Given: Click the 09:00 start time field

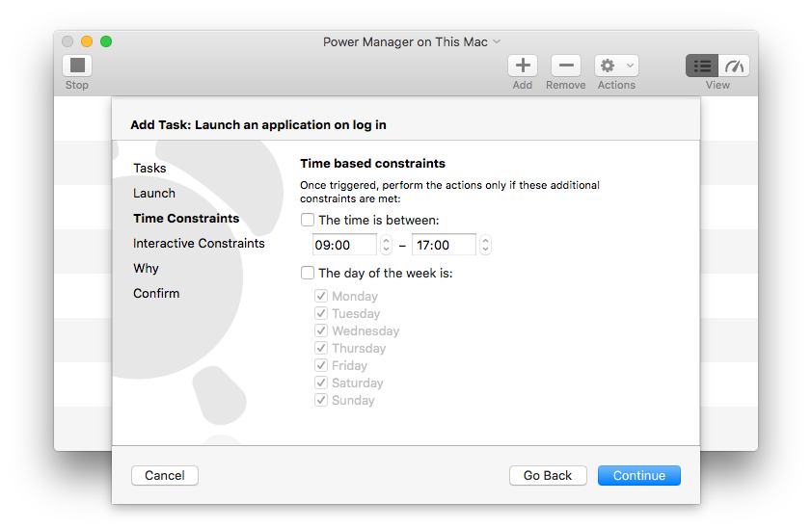Looking at the screenshot, I should point(344,245).
